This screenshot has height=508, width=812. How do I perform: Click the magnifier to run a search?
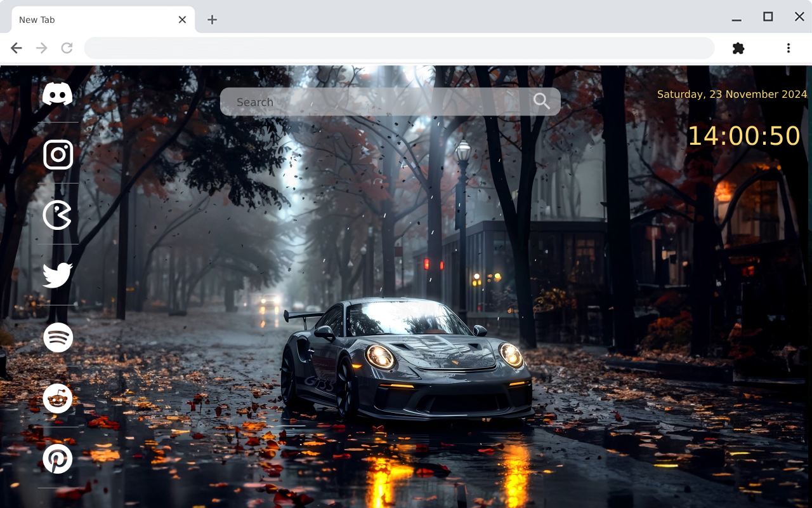coord(541,101)
